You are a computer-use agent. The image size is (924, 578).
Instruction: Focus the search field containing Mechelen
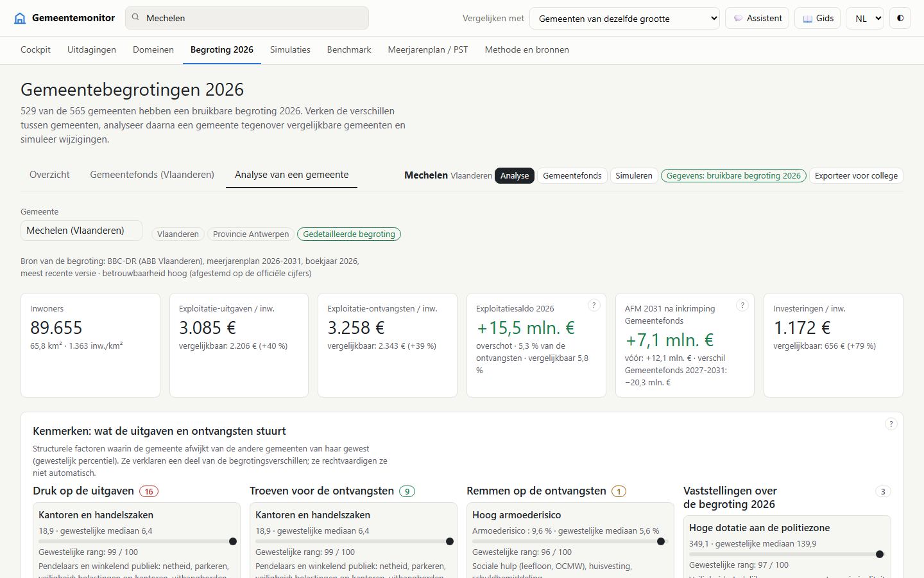click(247, 18)
